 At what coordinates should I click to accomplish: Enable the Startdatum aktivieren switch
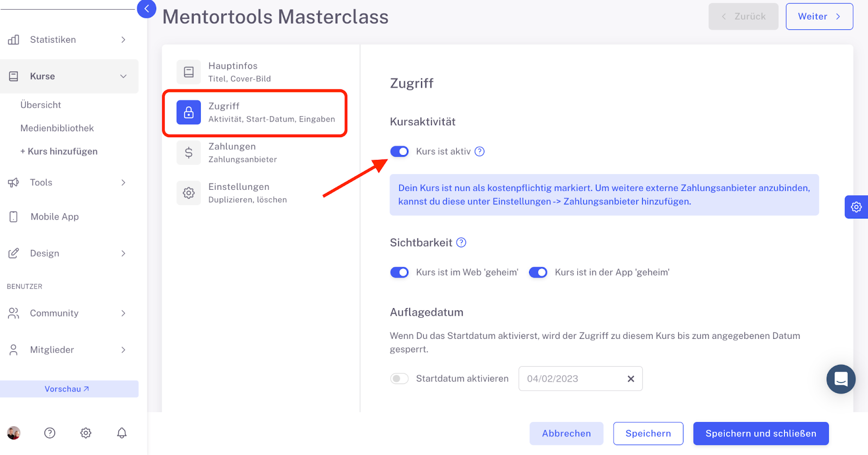pos(399,379)
